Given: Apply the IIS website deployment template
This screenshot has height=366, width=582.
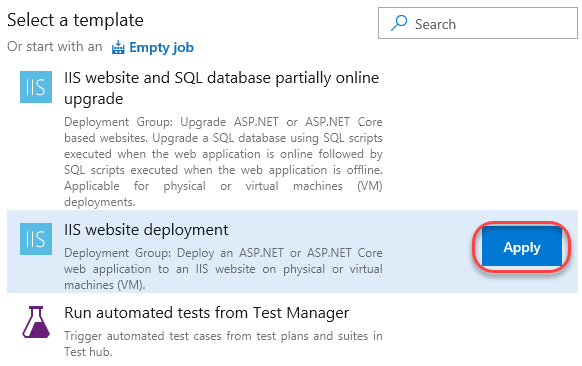Looking at the screenshot, I should [521, 247].
